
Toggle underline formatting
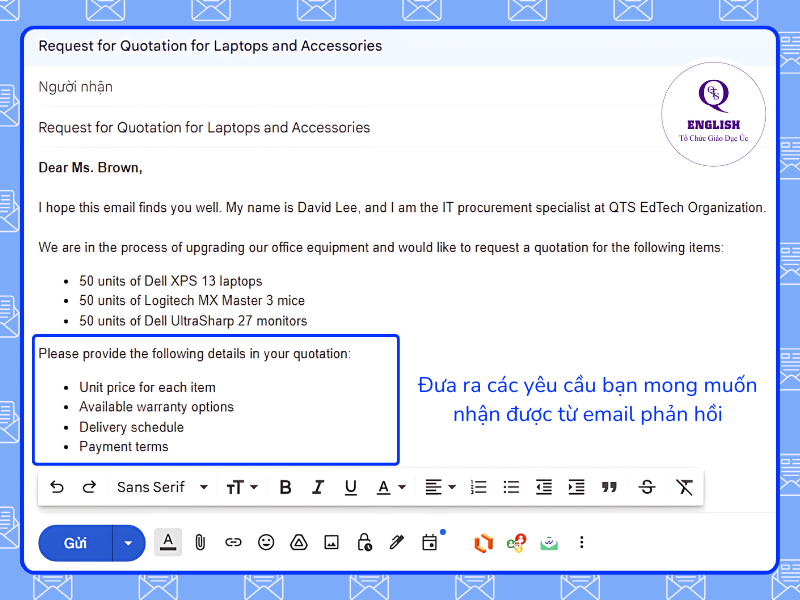point(351,487)
